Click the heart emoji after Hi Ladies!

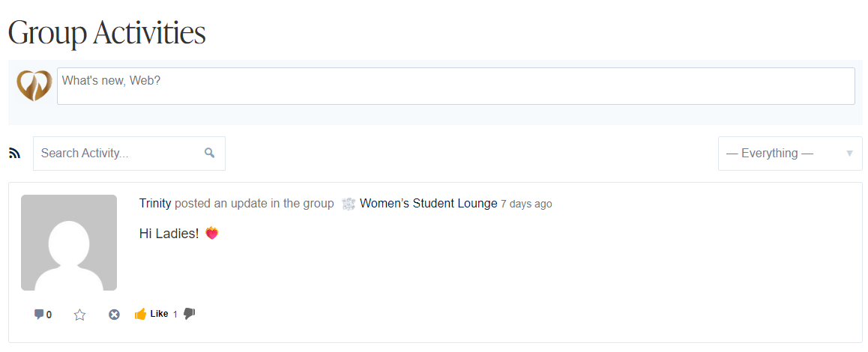click(x=211, y=234)
